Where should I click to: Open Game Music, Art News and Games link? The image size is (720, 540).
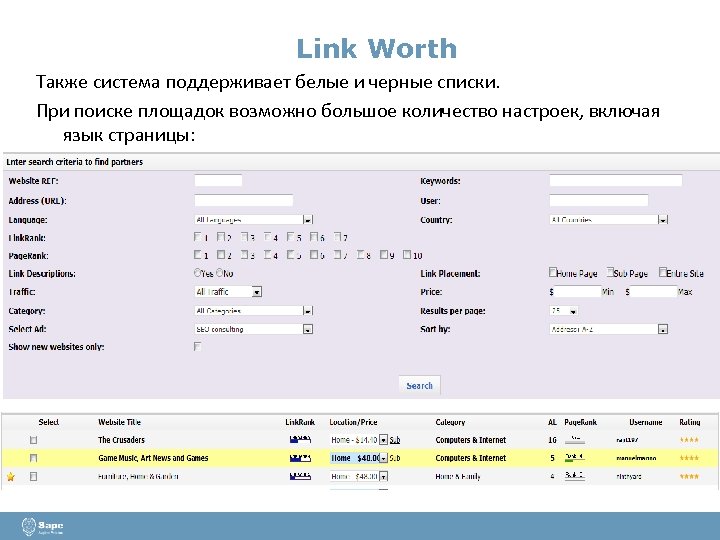pyautogui.click(x=153, y=458)
